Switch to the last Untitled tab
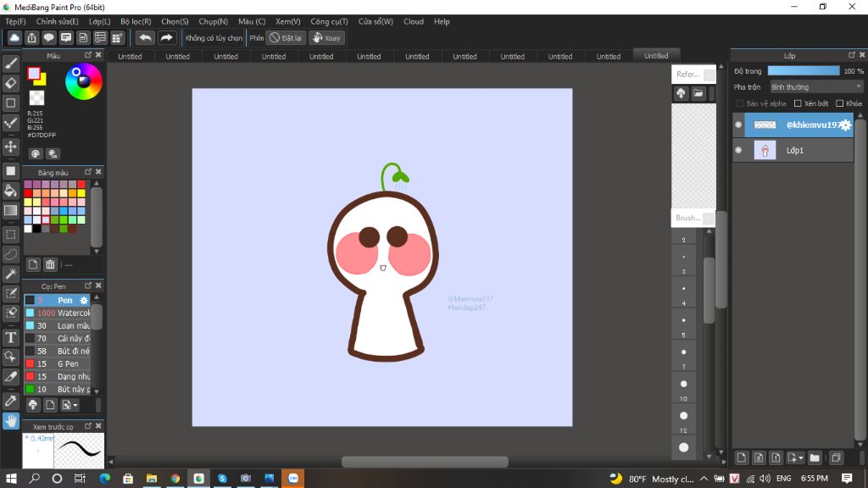The width and height of the screenshot is (868, 488). pyautogui.click(x=656, y=56)
